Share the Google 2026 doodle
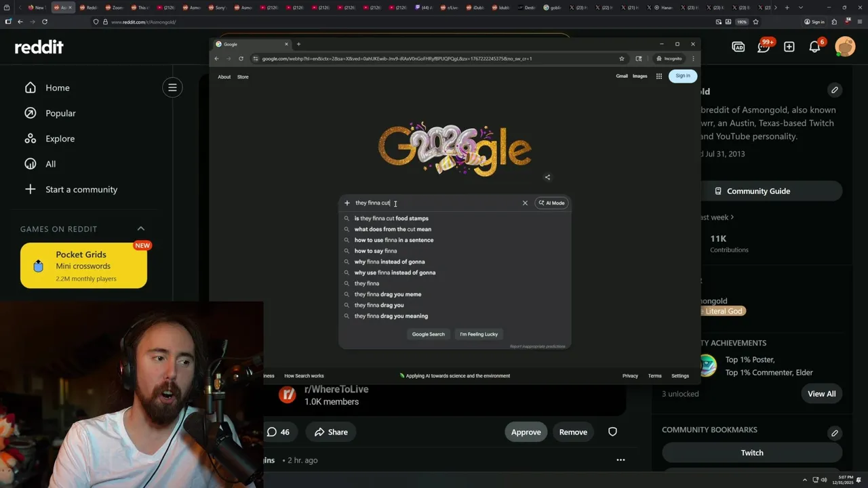The width and height of the screenshot is (868, 488). pyautogui.click(x=547, y=178)
